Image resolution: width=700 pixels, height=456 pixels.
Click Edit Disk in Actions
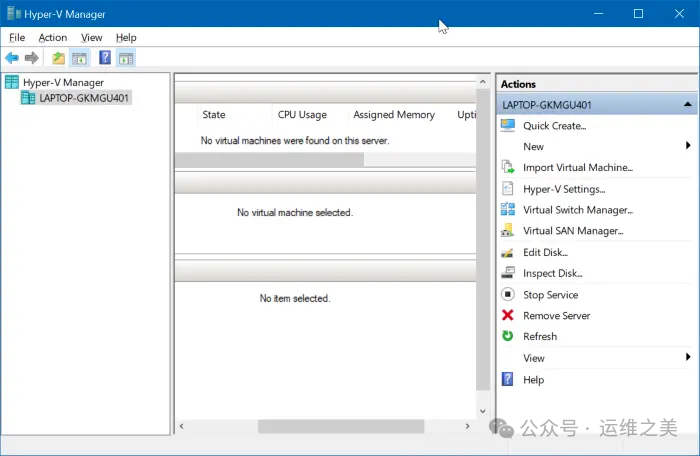point(545,252)
